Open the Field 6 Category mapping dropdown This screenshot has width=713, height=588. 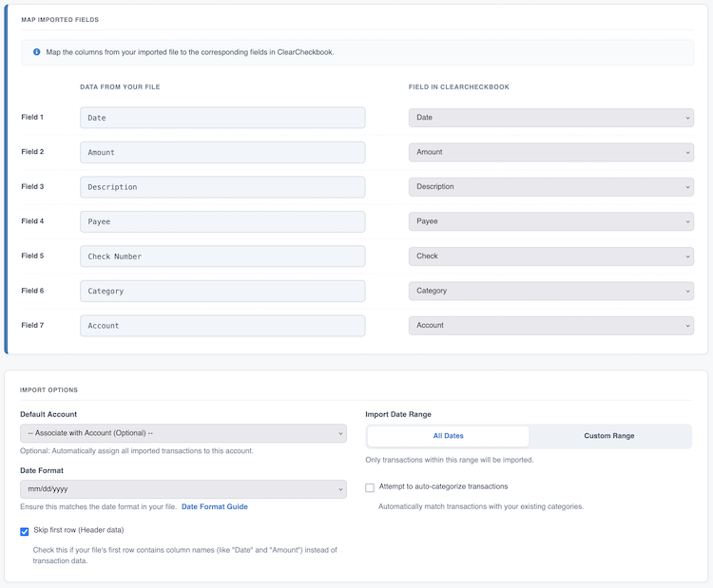click(x=551, y=291)
